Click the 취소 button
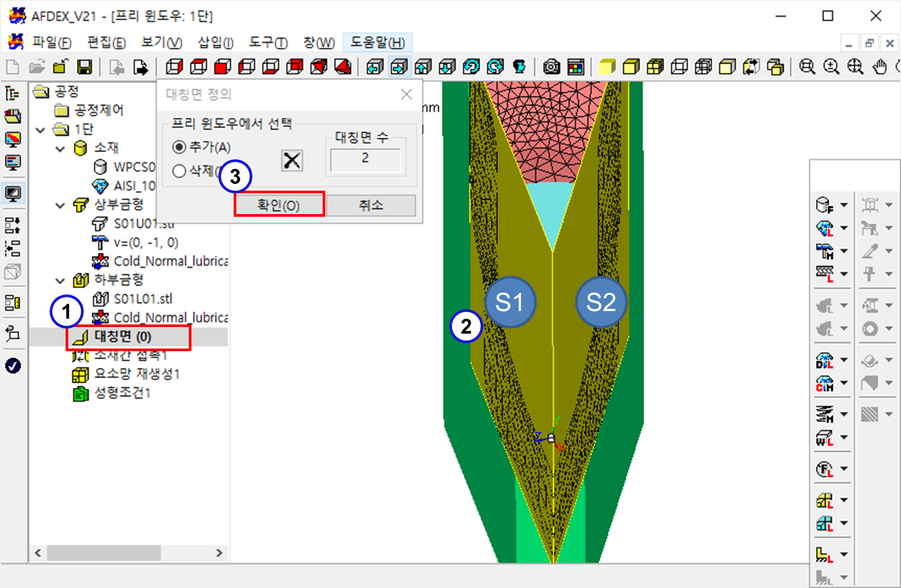 coord(371,205)
